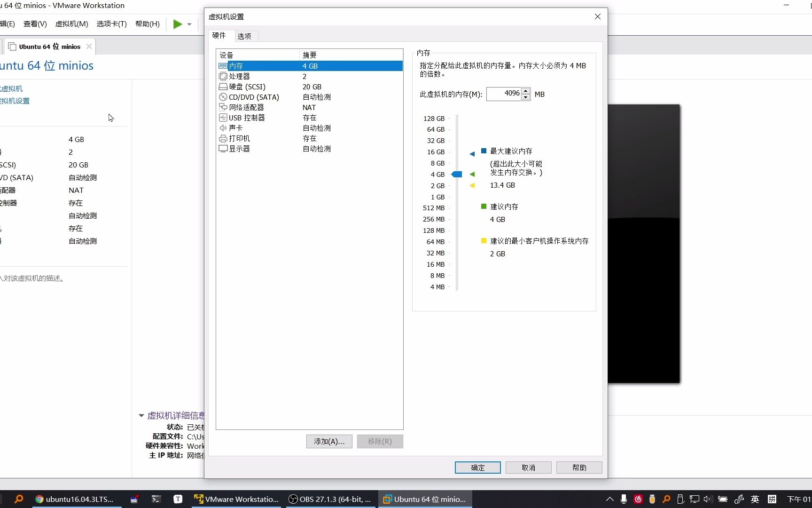Click the Ubuntu VM tab page icon
The image size is (812, 508).
pyautogui.click(x=12, y=47)
